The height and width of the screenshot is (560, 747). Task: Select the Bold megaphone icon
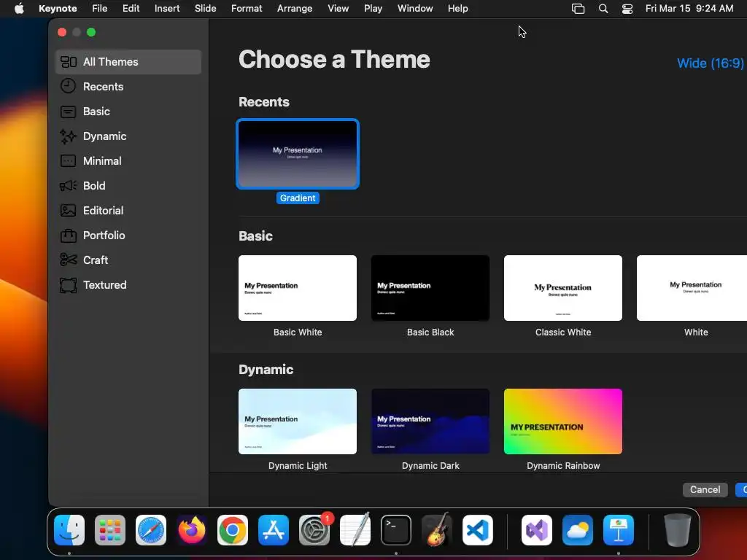coord(68,186)
